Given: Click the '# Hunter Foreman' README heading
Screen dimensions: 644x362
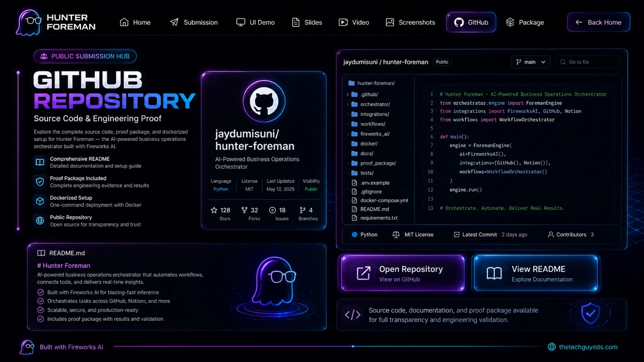Looking at the screenshot, I should [x=64, y=266].
